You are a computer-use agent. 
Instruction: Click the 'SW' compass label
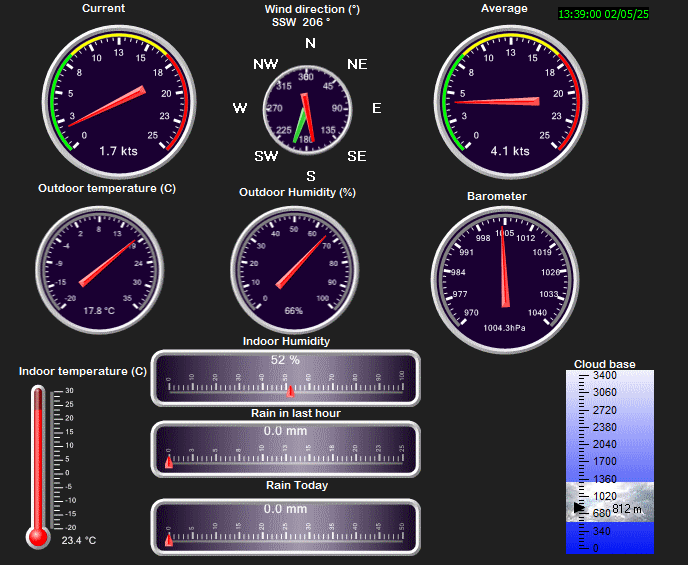click(266, 156)
